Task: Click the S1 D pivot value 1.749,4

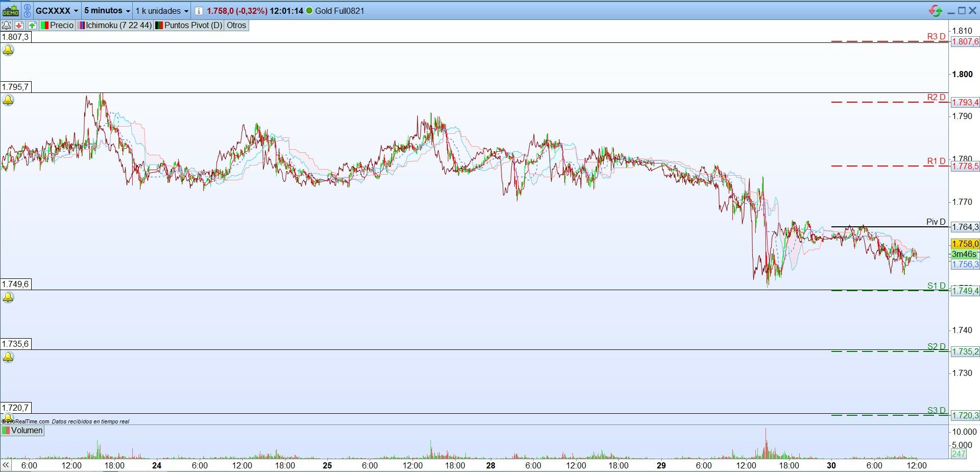Action: (965, 291)
